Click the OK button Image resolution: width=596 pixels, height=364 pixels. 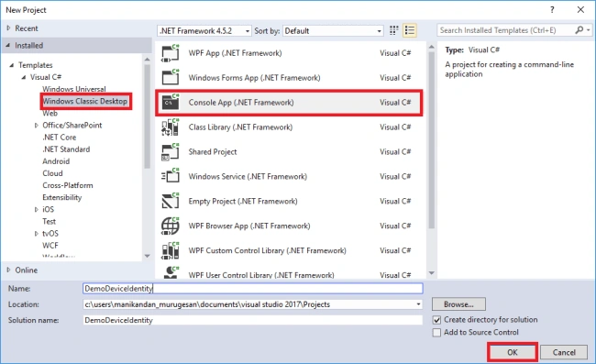513,352
